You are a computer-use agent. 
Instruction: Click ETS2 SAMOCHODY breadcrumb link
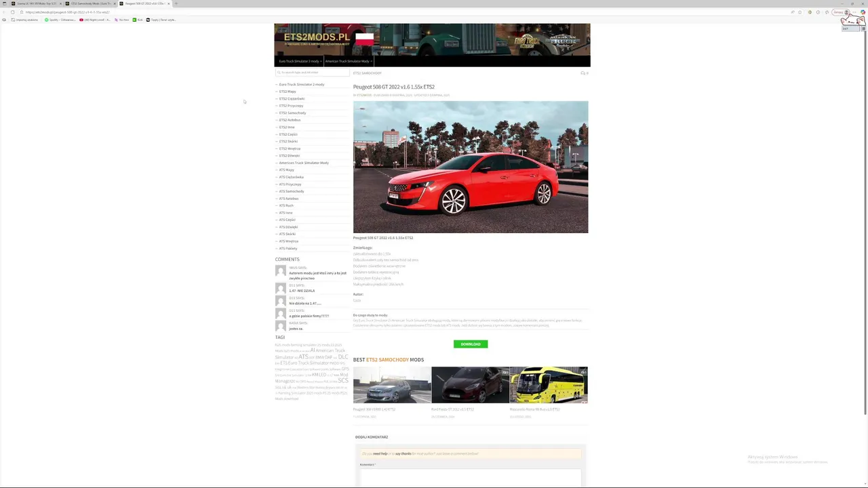coord(367,73)
